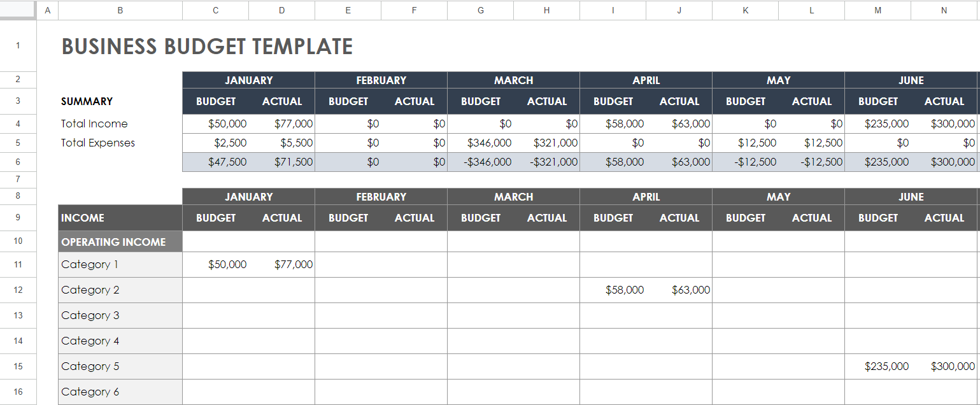The image size is (980, 405).
Task: Select Category 1 January budget $50,000
Action: pos(215,264)
